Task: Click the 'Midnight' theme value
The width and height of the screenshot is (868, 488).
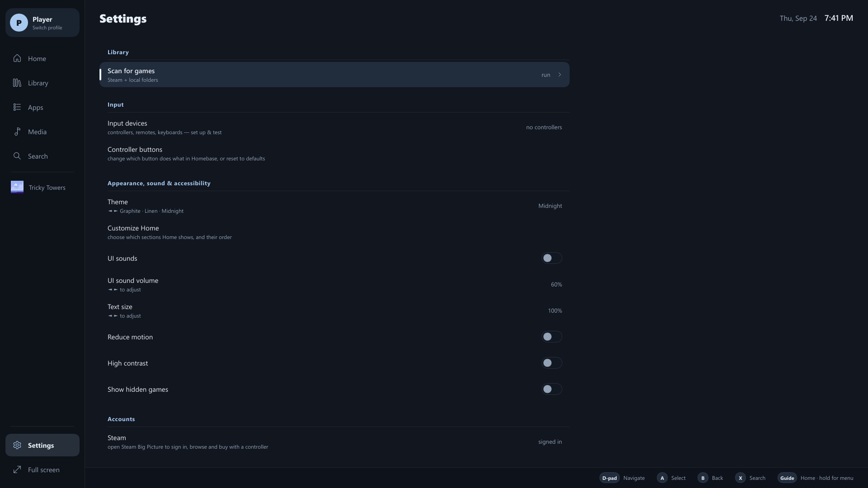Action: [x=550, y=206]
